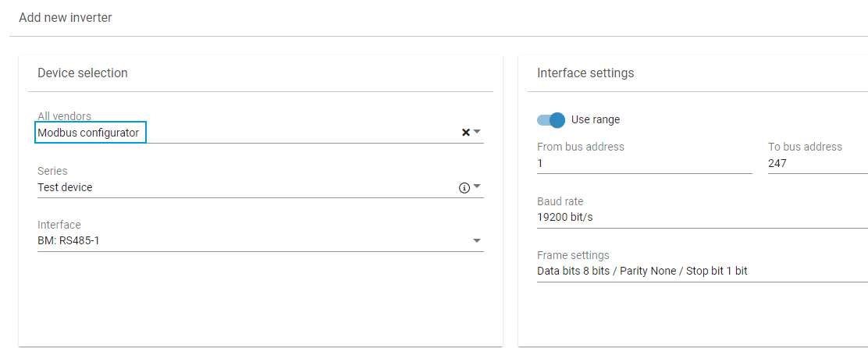Click the Use range label text
868x348 pixels.
click(596, 120)
